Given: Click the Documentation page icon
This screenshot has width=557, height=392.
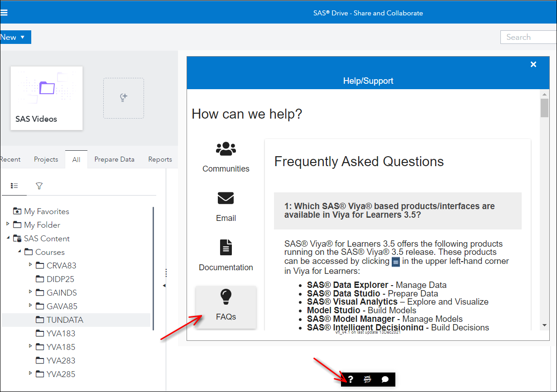Looking at the screenshot, I should pos(226,248).
